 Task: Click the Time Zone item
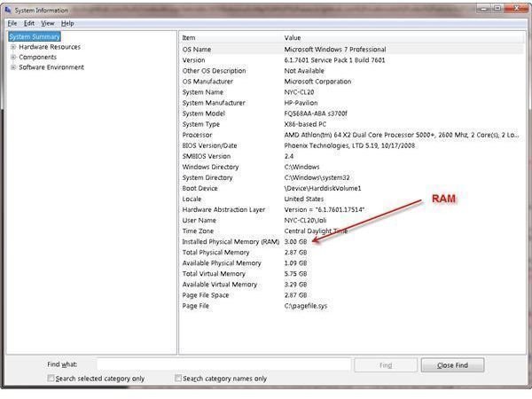click(x=198, y=231)
